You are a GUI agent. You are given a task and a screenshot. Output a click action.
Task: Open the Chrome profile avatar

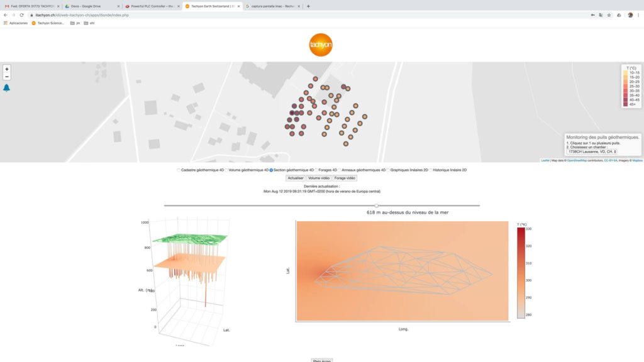click(x=630, y=15)
